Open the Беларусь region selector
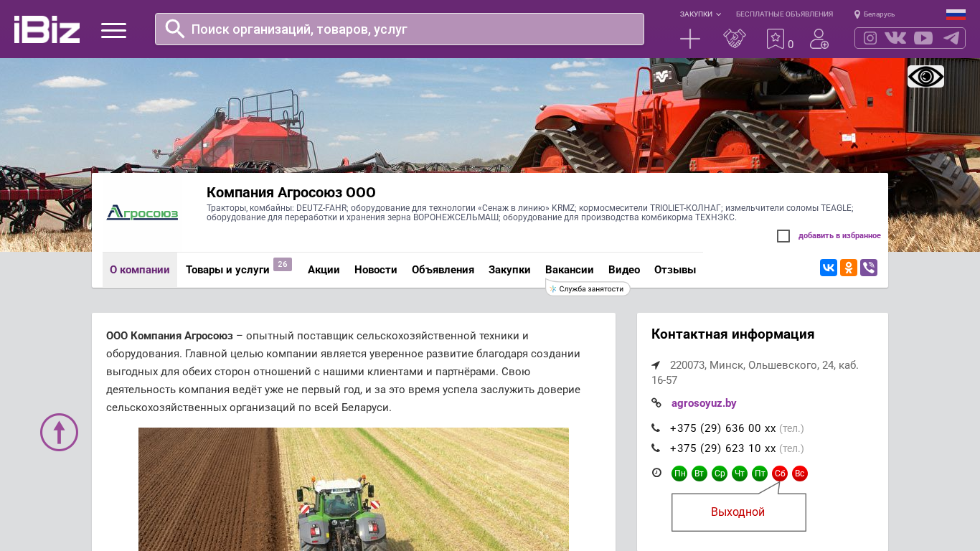980x551 pixels. tap(875, 14)
